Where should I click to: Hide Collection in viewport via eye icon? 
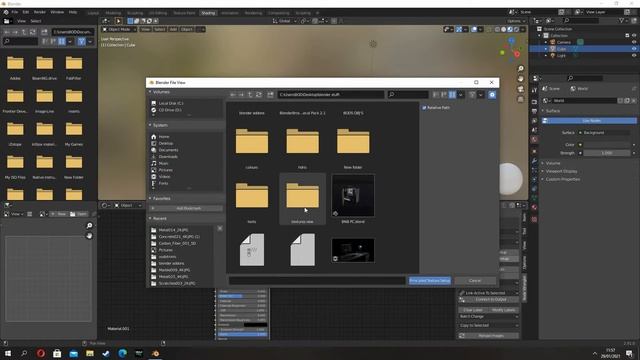tap(634, 36)
